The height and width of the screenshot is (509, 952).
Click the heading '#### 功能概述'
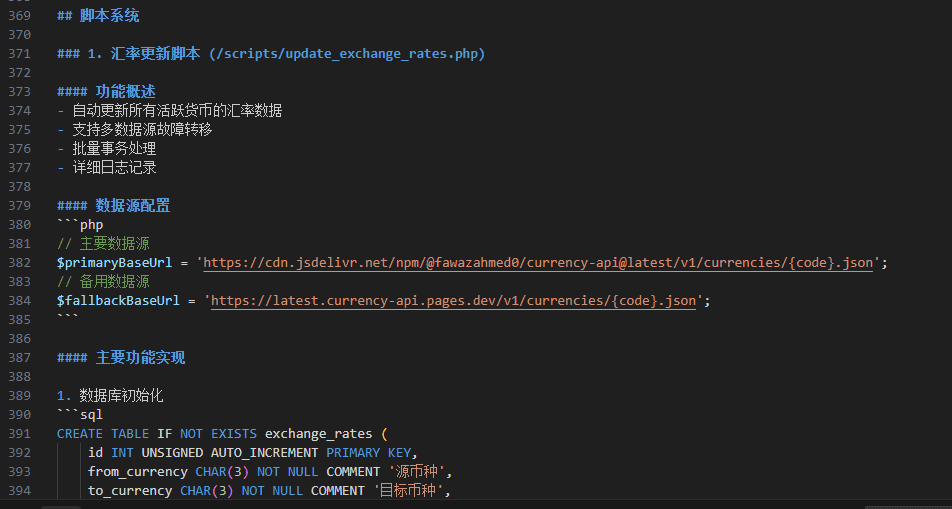coord(106,92)
